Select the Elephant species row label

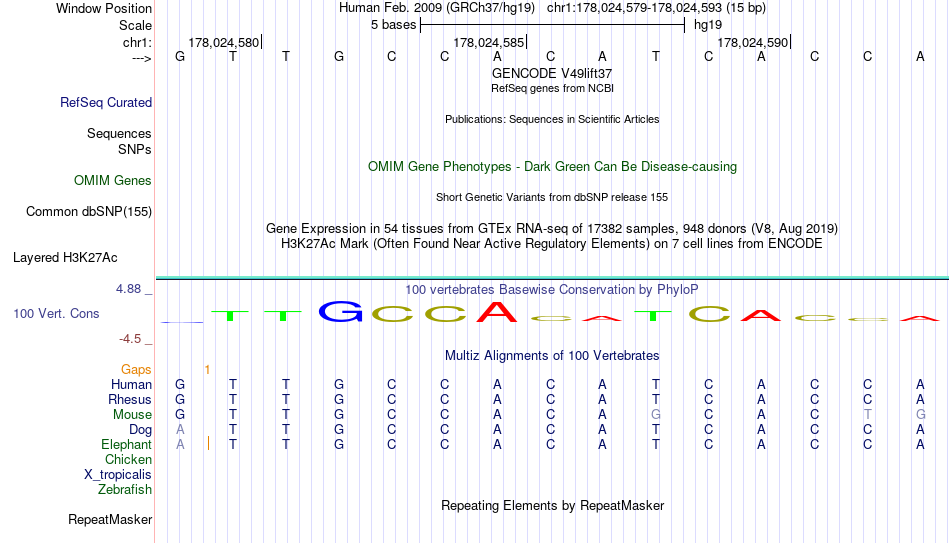[x=127, y=444]
